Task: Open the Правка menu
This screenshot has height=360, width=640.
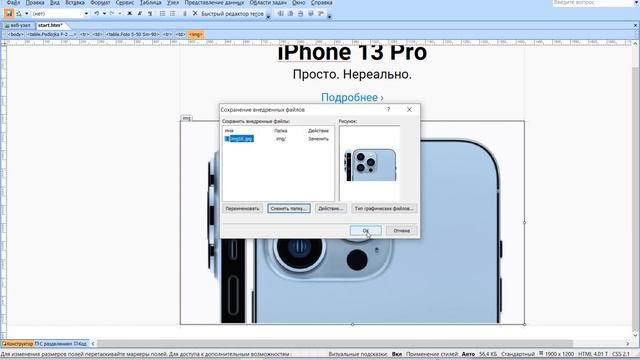Action: [35, 2]
